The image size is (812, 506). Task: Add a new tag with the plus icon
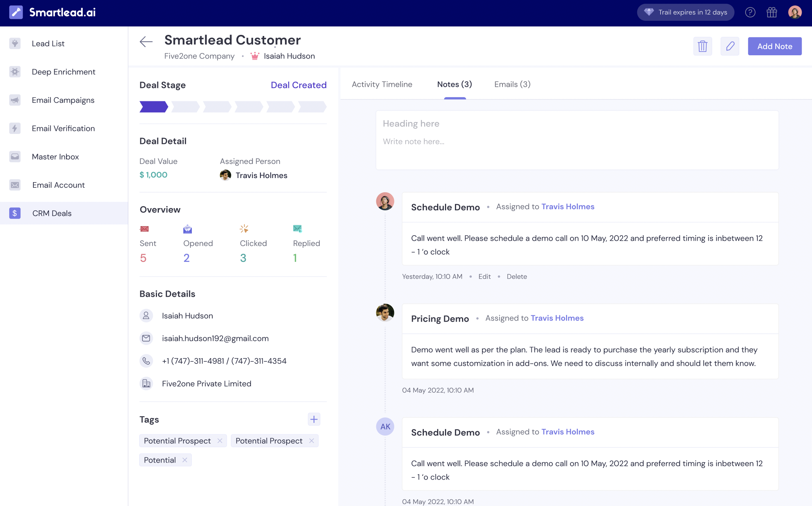point(314,419)
